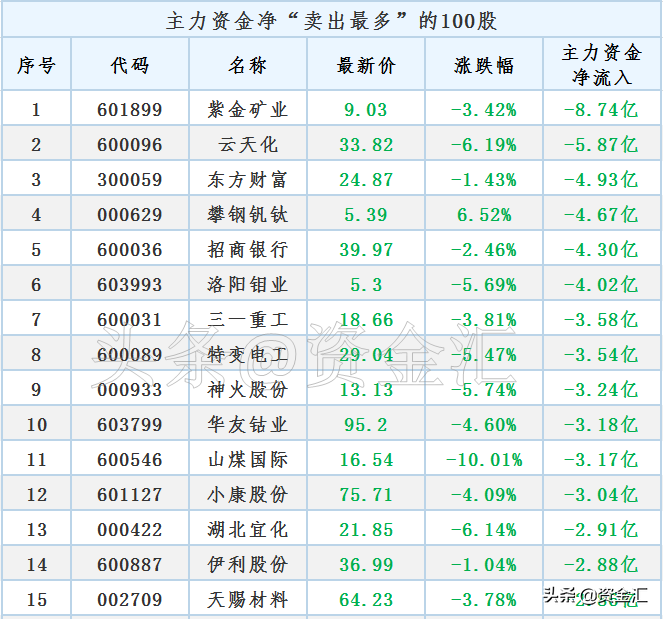Click stock name '洛阳钼业'

[248, 285]
